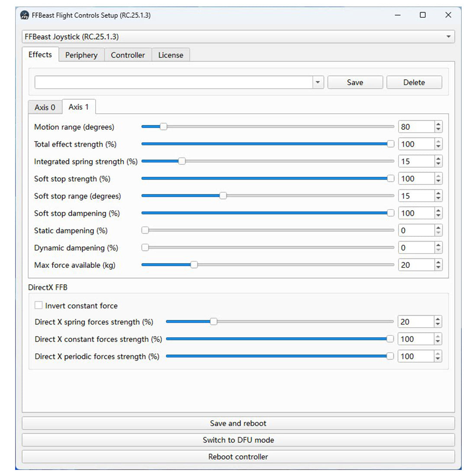Open the Controller tab
476x476 pixels.
pyautogui.click(x=128, y=55)
